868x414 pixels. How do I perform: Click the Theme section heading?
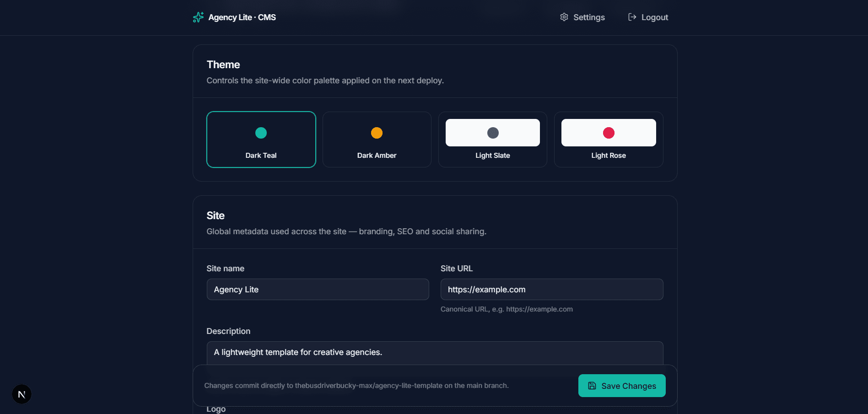coord(223,65)
